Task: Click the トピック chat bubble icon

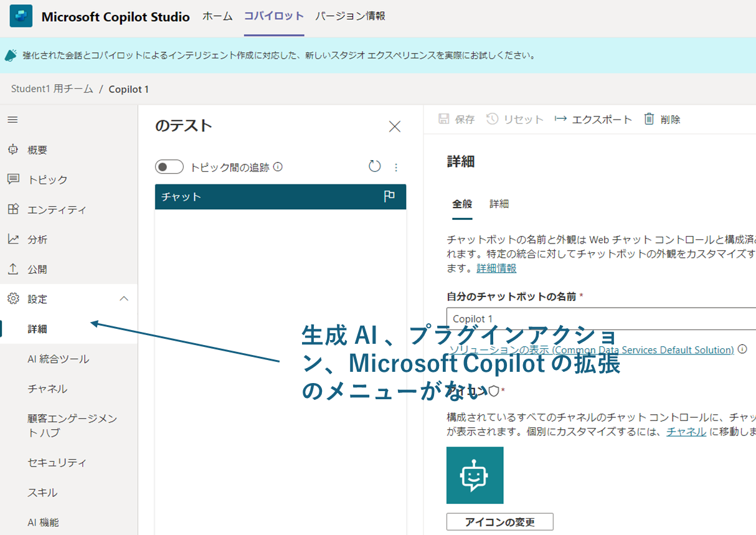Action: click(x=13, y=179)
